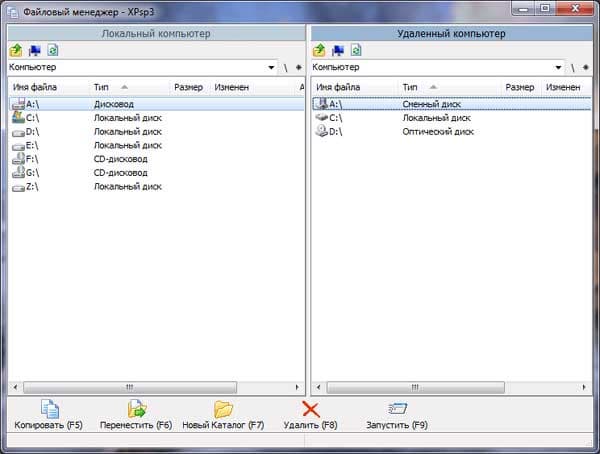Viewport: 600px width, 454px height.
Task: Click the remote panel asterisk filter button
Action: click(x=585, y=68)
